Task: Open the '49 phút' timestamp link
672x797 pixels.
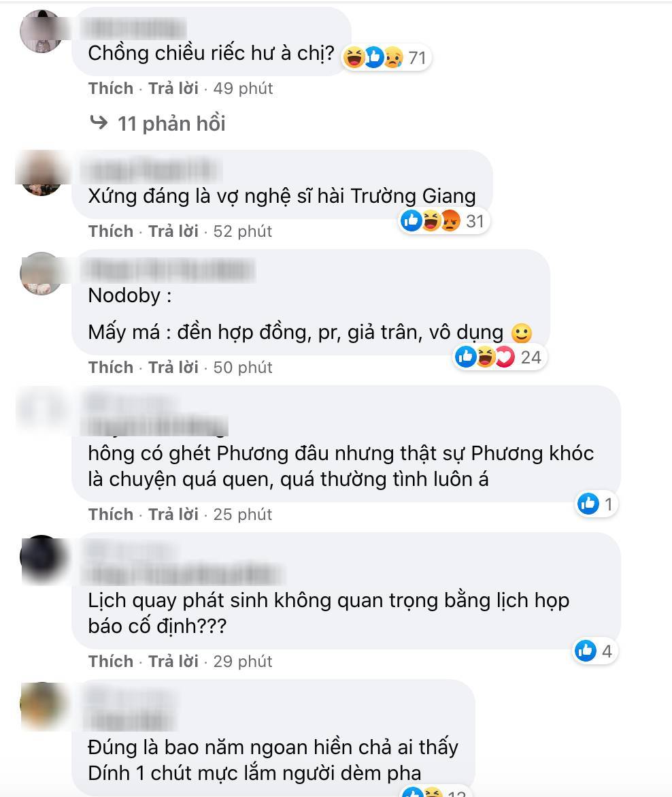Action: coord(243,88)
